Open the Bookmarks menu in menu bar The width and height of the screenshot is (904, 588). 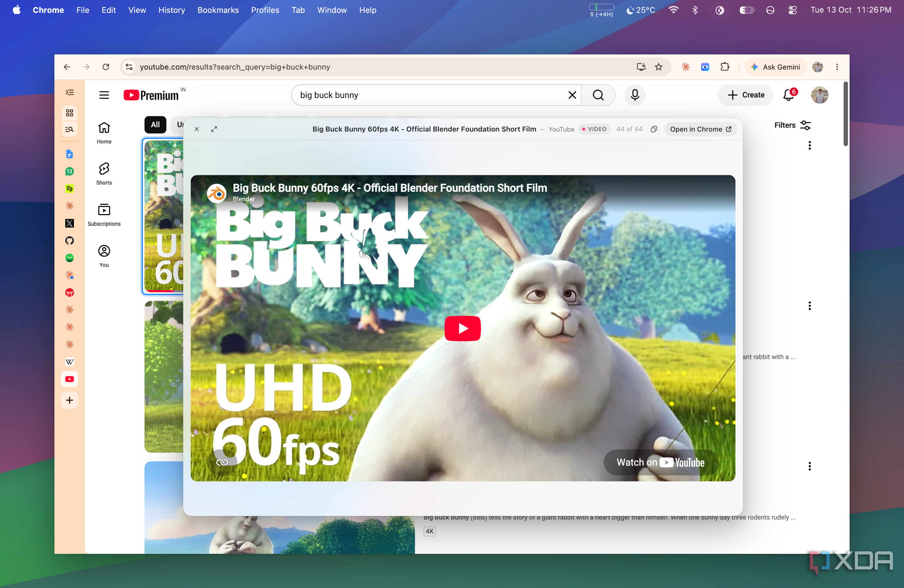click(218, 10)
